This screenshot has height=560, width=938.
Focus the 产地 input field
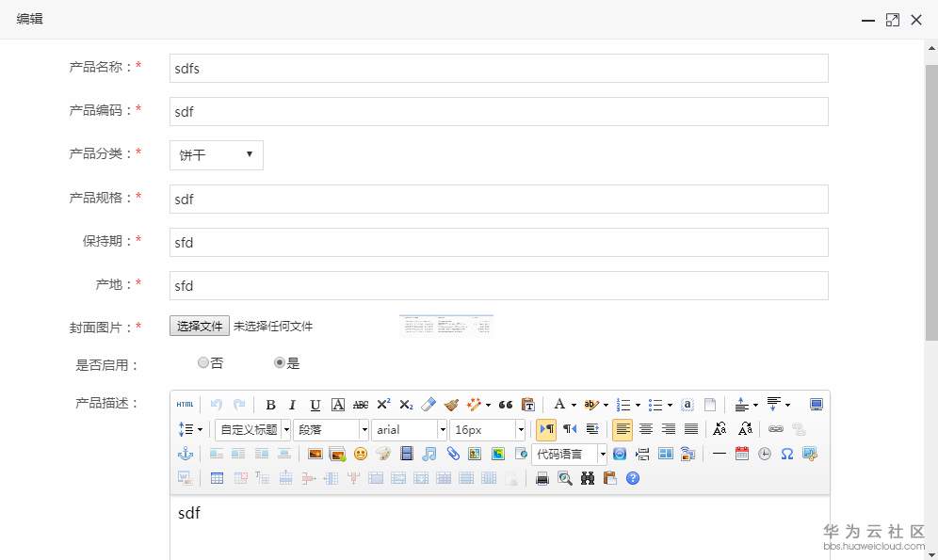click(x=499, y=286)
